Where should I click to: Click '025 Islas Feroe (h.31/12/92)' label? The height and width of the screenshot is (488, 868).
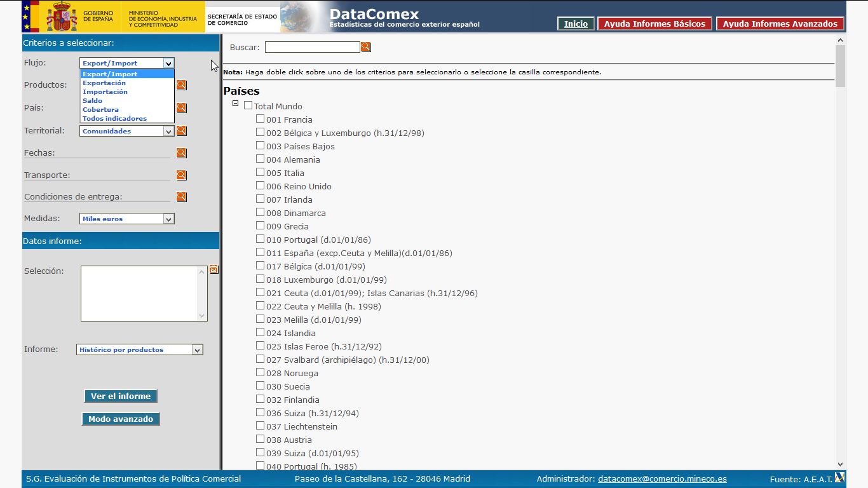click(324, 346)
